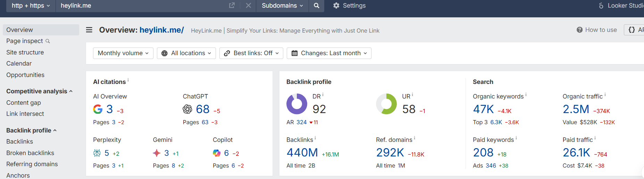Viewport: 644px width, 179px height.
Task: Select Overview in the sidebar
Action: click(41, 30)
